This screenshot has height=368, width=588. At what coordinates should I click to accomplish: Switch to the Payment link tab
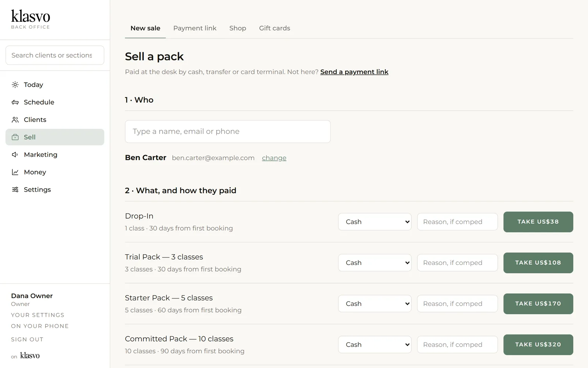click(195, 28)
